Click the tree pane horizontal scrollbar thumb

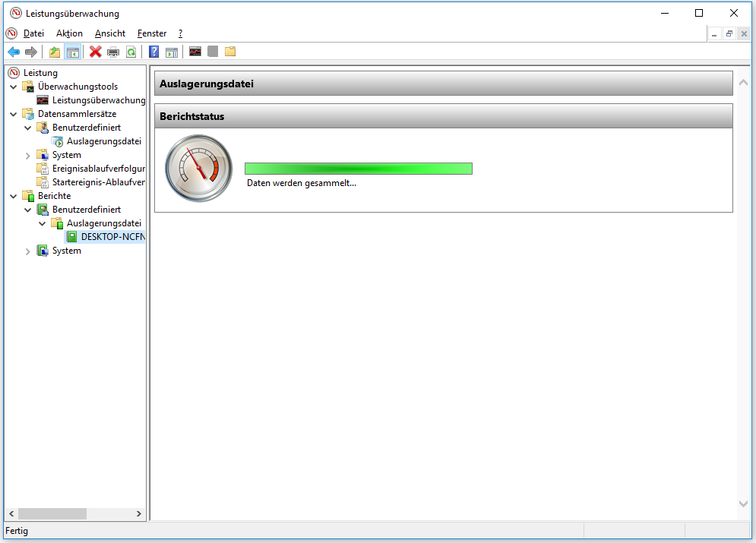click(52, 513)
